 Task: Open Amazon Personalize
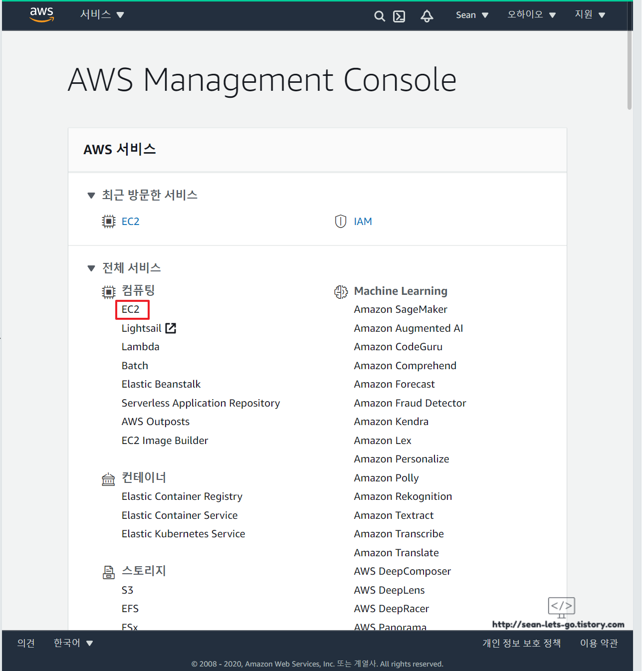point(402,459)
